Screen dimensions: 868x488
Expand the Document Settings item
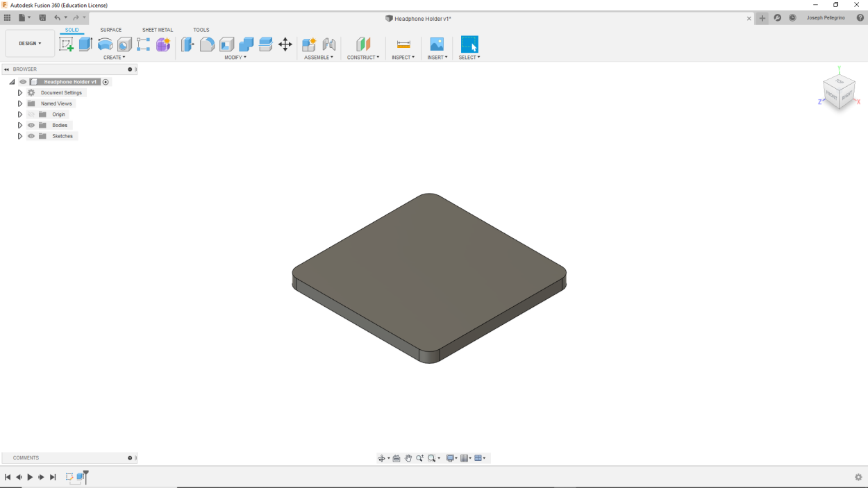coord(19,92)
